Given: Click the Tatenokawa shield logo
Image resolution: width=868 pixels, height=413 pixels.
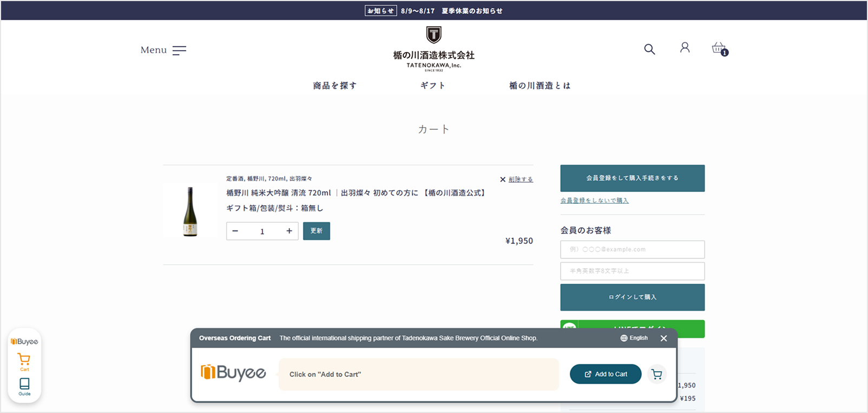Looking at the screenshot, I should 433,35.
